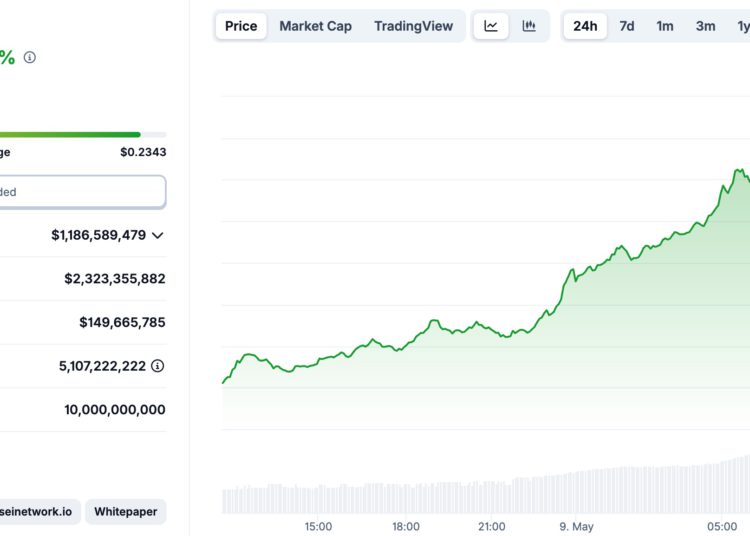
Task: Choose the 1y time range
Action: click(743, 26)
